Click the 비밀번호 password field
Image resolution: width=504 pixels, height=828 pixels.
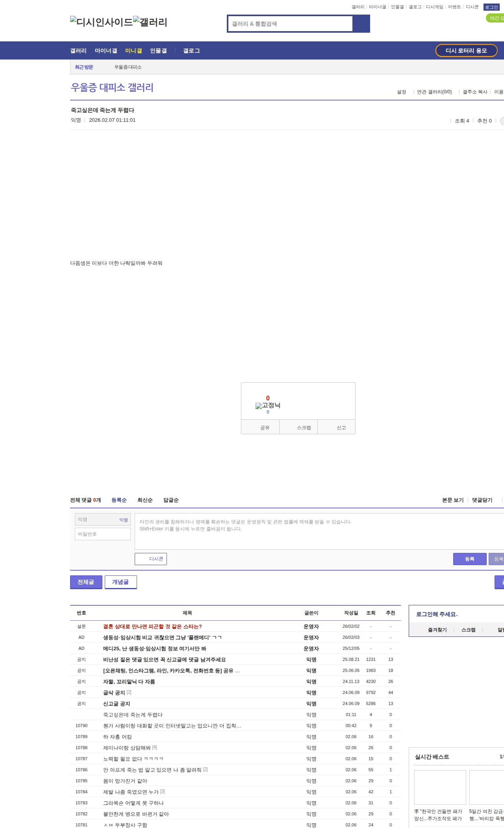[x=103, y=534]
